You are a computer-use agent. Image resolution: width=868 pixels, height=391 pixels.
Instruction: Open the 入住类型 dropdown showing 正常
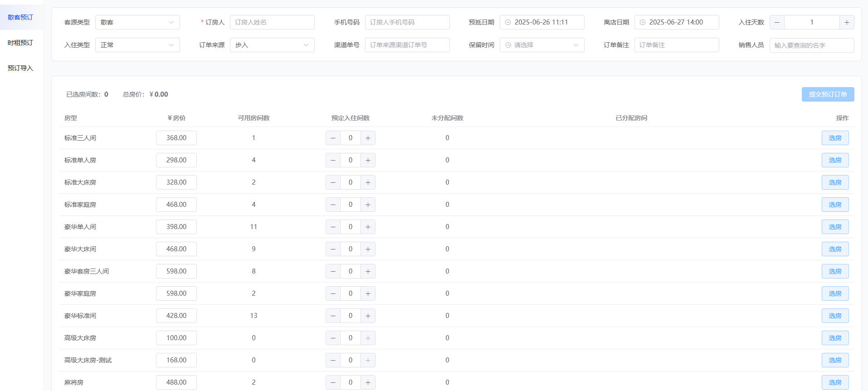pyautogui.click(x=137, y=45)
